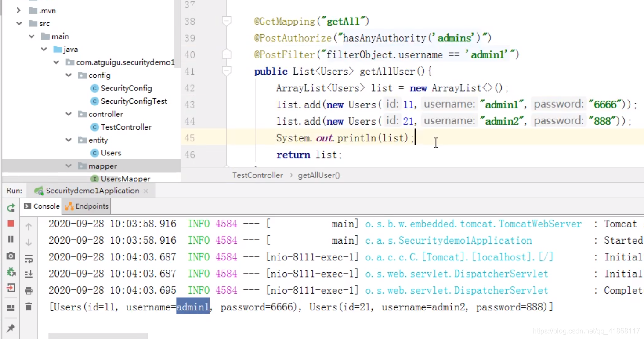The height and width of the screenshot is (339, 644).
Task: Click highlighted admin1 in console output
Action: [x=193, y=307]
